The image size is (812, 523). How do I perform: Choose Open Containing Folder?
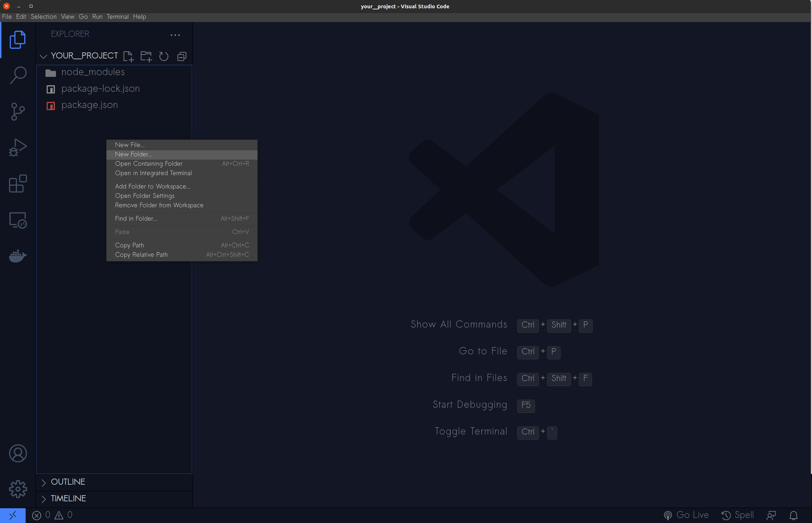click(x=182, y=164)
